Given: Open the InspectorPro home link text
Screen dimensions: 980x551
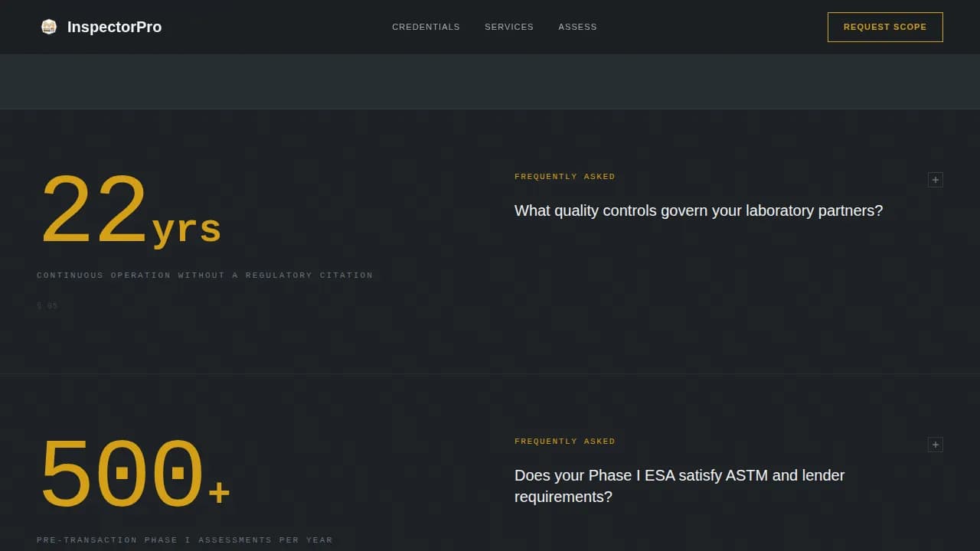Looking at the screenshot, I should (114, 27).
